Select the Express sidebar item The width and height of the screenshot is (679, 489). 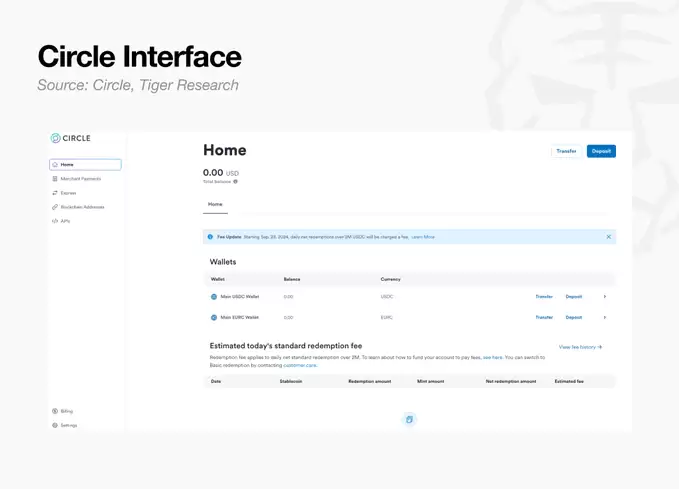[x=64, y=193]
